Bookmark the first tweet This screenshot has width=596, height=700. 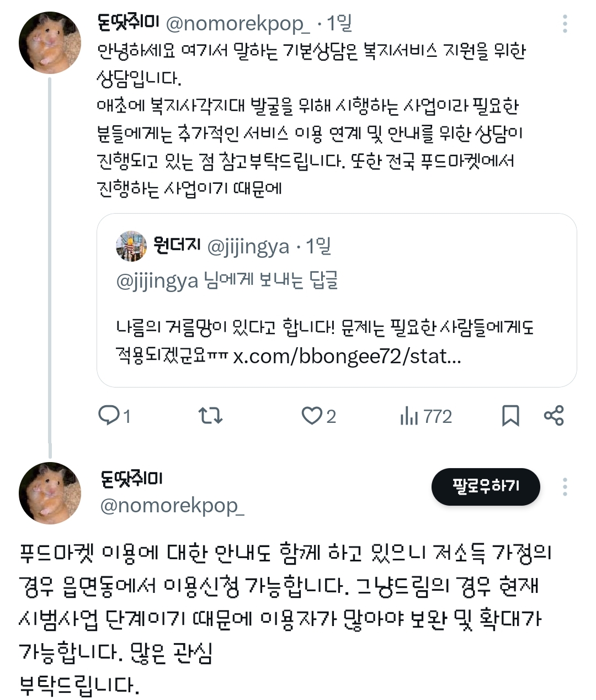tap(510, 416)
